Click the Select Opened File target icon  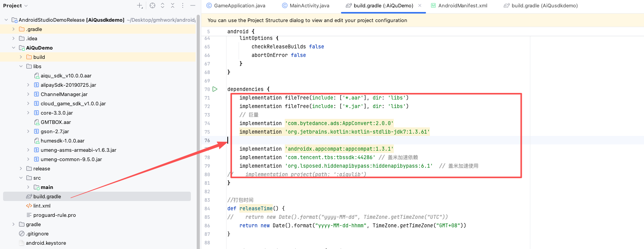click(x=152, y=5)
